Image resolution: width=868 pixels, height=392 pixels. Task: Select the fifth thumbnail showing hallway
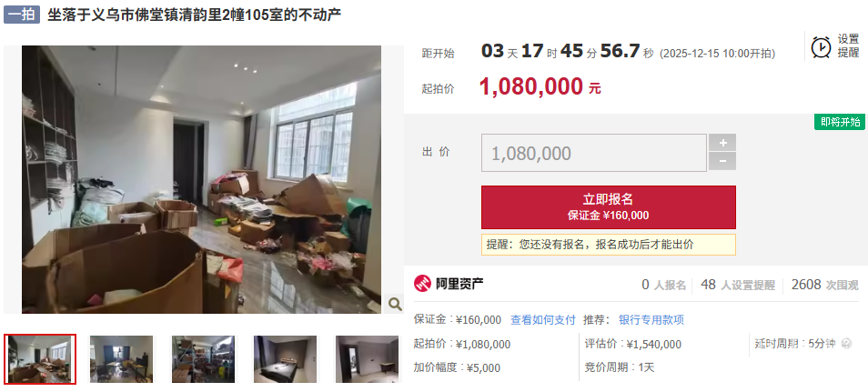pos(367,358)
